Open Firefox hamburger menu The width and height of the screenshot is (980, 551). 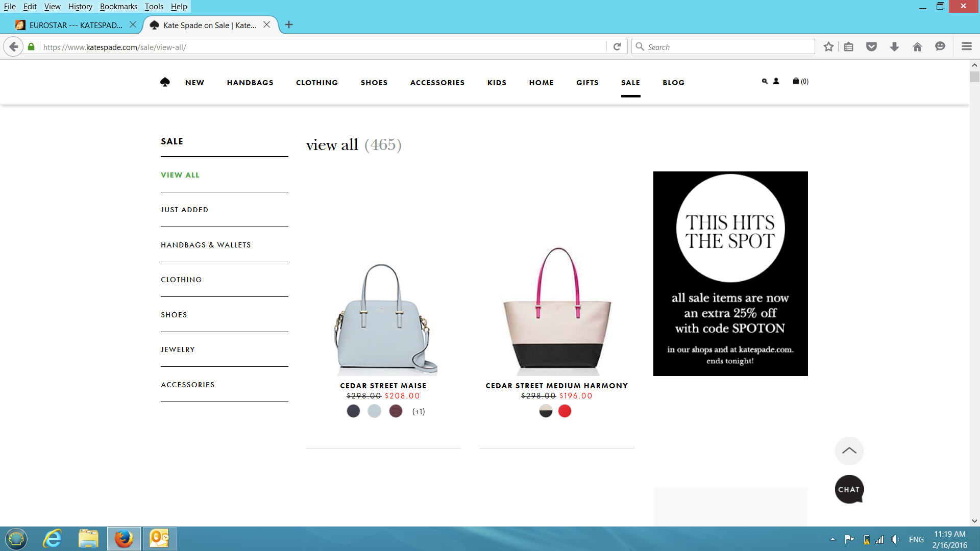click(966, 46)
